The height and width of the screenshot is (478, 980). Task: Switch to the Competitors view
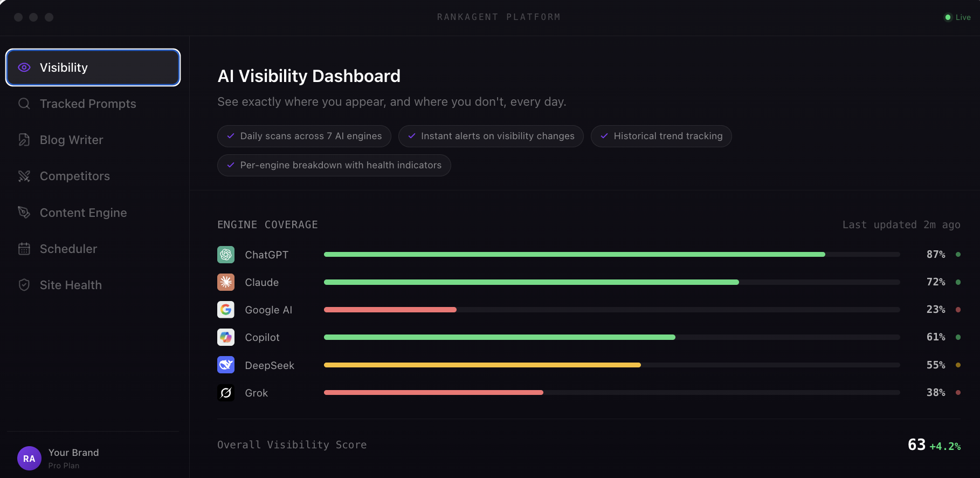pos(74,176)
